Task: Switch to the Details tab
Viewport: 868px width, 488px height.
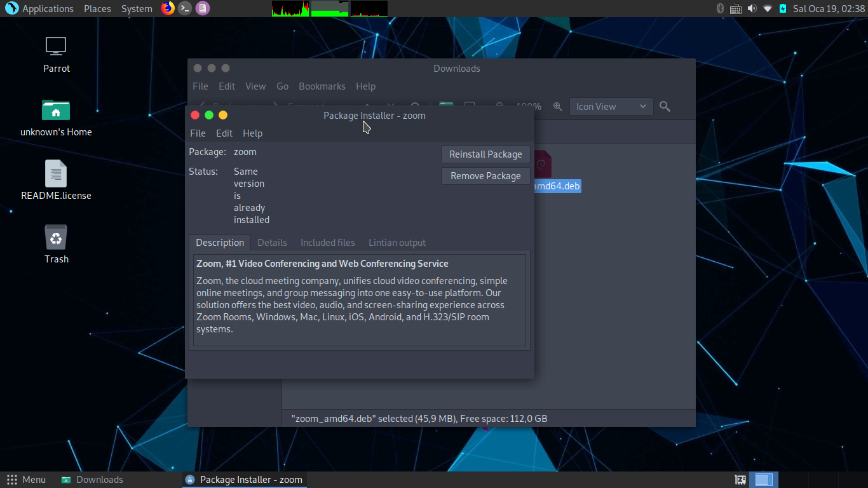Action: (272, 243)
